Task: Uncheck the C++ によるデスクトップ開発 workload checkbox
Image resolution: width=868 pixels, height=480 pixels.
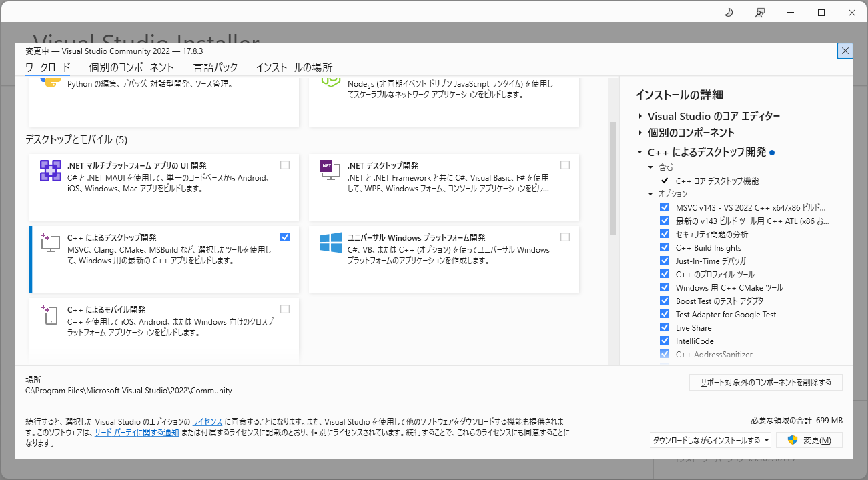Action: (285, 237)
